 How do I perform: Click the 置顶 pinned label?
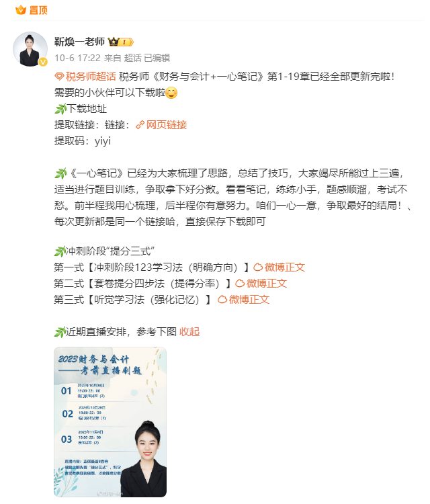38,10
